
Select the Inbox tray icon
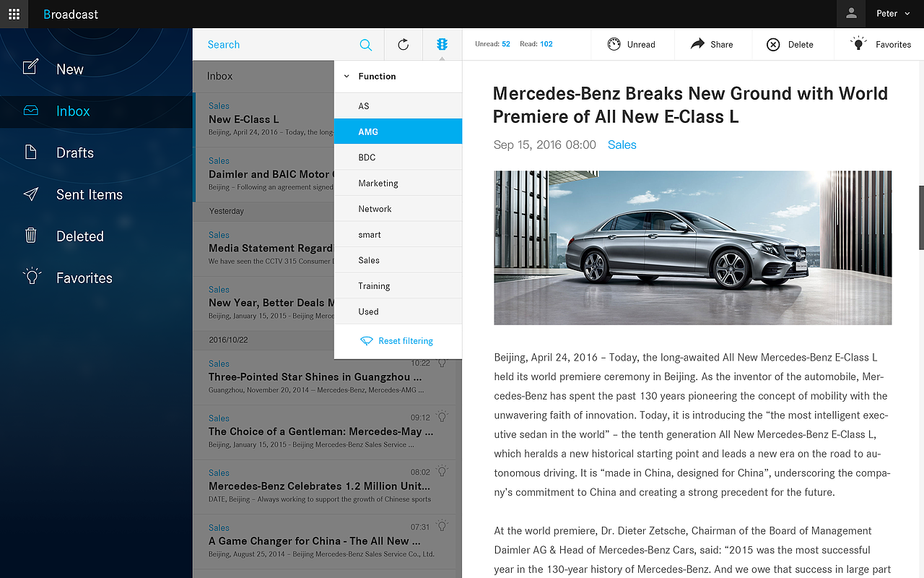tap(30, 111)
